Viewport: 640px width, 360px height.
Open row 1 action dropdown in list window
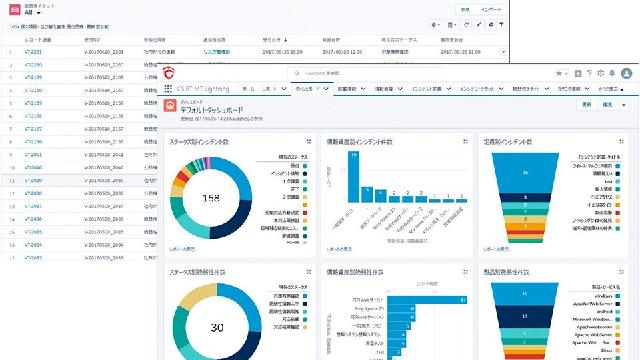click(x=503, y=52)
